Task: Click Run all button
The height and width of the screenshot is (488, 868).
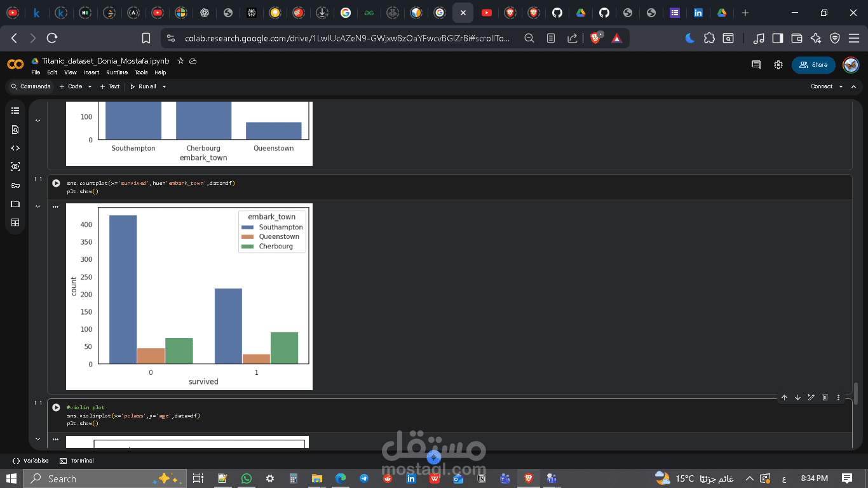Action: coord(143,86)
